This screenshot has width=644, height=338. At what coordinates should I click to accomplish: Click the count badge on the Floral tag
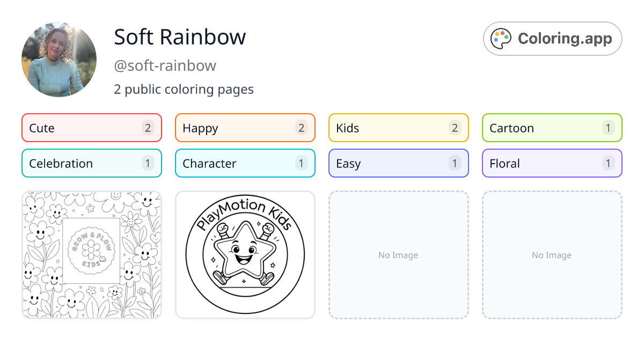click(x=608, y=163)
